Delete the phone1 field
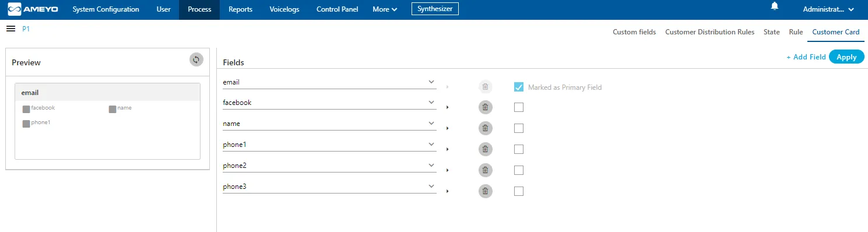The width and height of the screenshot is (868, 232). point(486,149)
